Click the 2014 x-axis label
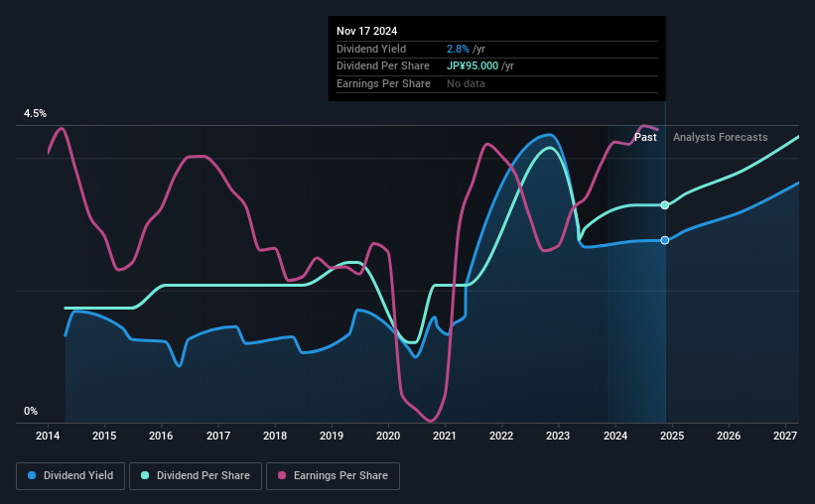815x504 pixels. [x=48, y=436]
